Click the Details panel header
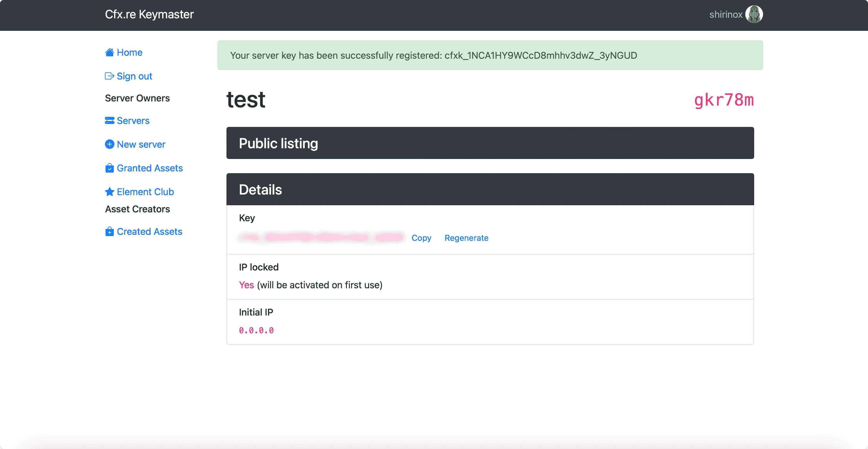868x449 pixels. pyautogui.click(x=490, y=190)
